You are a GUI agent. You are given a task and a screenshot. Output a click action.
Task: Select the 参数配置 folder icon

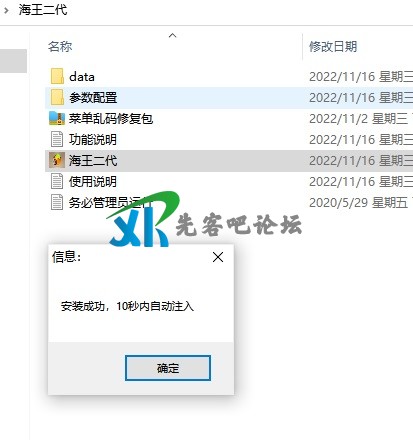click(x=57, y=97)
